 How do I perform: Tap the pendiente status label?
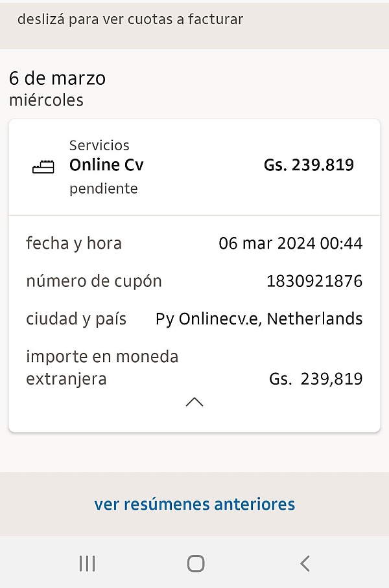[104, 188]
